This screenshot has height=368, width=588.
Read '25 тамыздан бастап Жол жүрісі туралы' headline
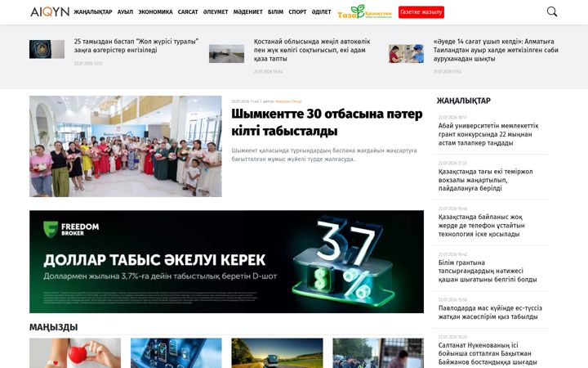pos(136,46)
